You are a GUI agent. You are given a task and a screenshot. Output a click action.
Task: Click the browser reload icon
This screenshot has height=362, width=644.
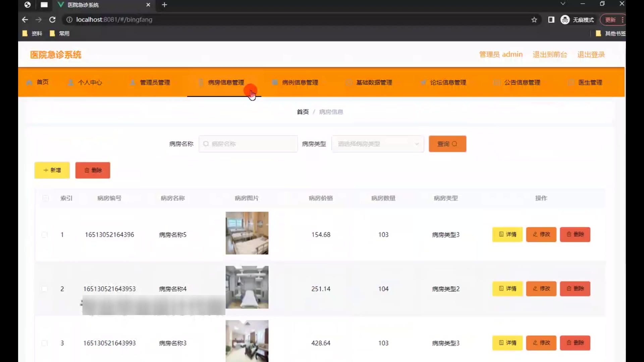52,20
